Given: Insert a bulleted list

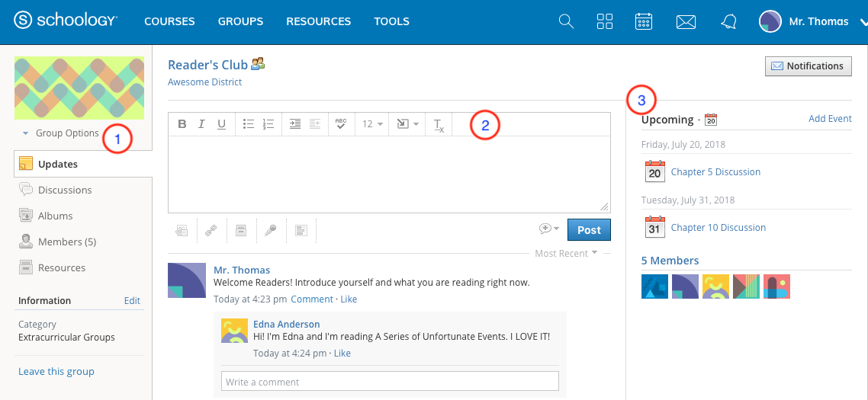Looking at the screenshot, I should (x=249, y=124).
